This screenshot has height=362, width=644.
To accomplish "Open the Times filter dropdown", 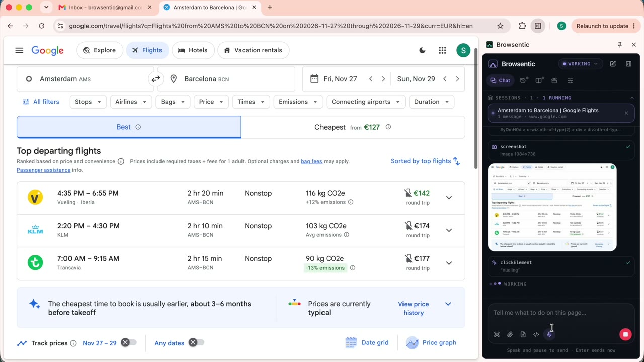I will coord(251,102).
